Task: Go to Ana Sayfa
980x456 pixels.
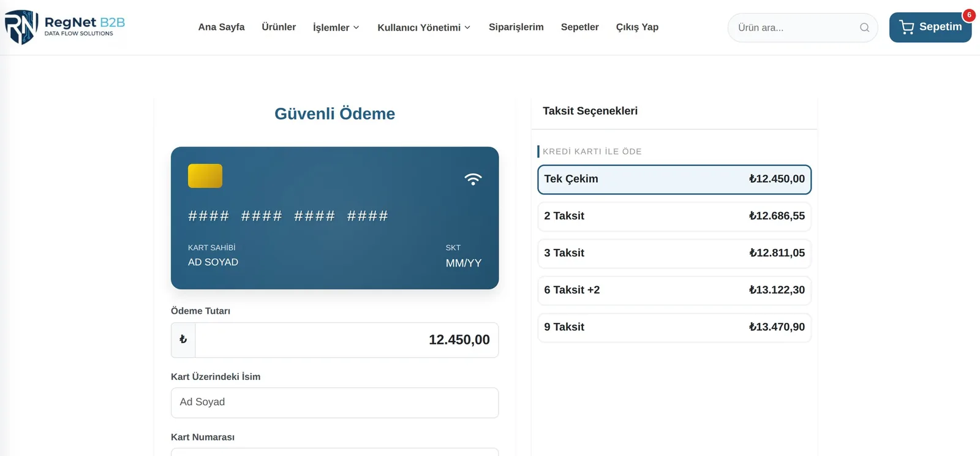Action: [x=221, y=27]
